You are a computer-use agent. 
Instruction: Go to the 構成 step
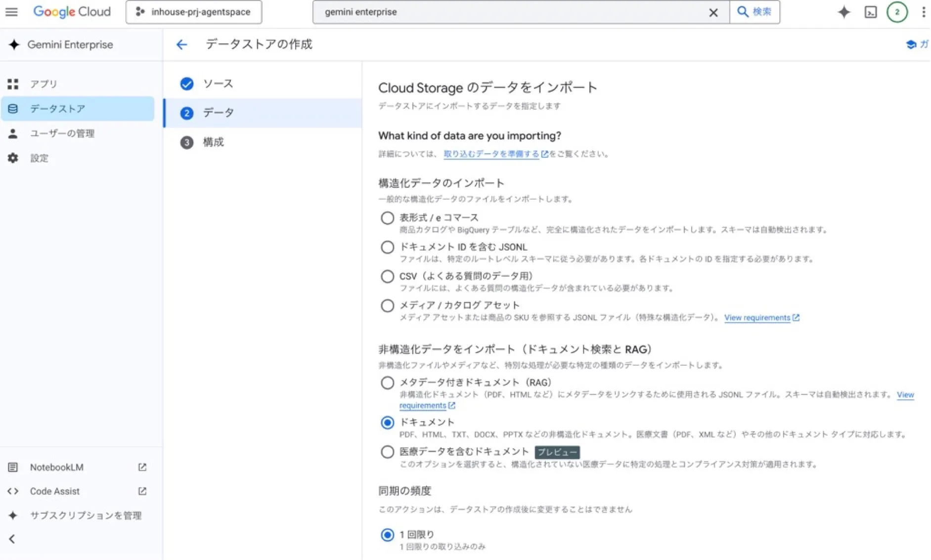pyautogui.click(x=213, y=142)
